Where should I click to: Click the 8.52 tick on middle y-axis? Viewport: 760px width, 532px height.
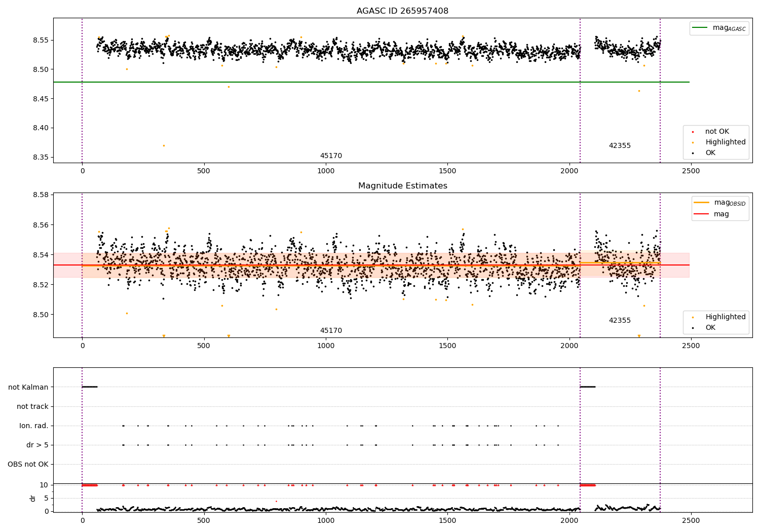point(41,285)
